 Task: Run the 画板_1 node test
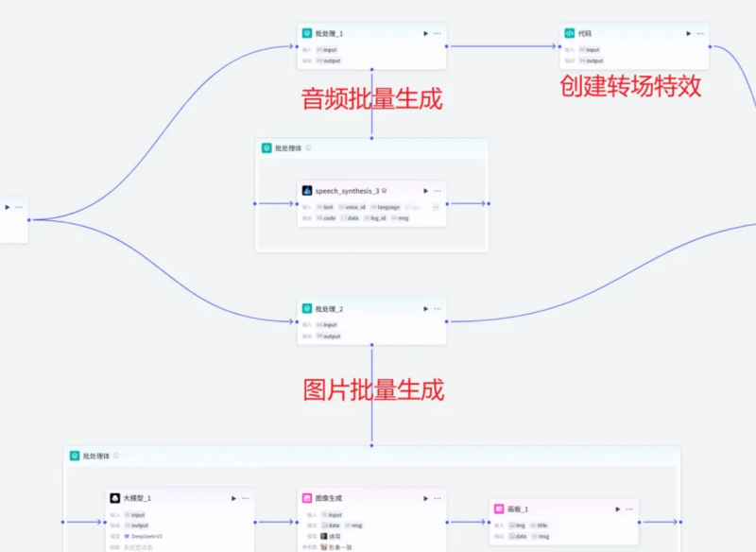tap(618, 509)
